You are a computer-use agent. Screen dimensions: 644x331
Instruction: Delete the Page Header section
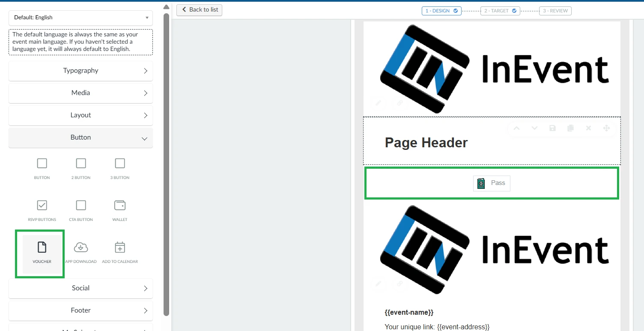(x=588, y=128)
